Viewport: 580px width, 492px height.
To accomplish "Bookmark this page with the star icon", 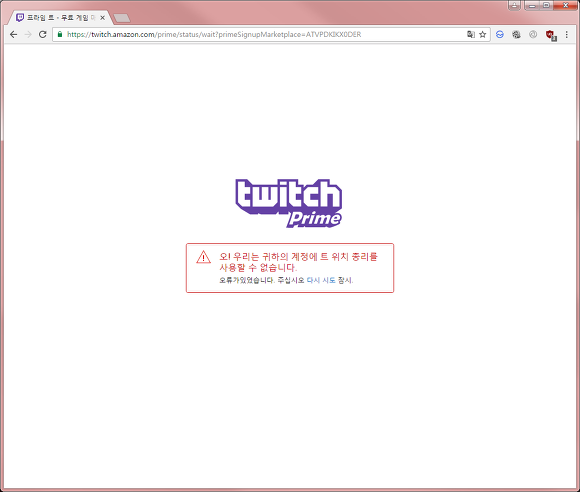I will coord(482,34).
